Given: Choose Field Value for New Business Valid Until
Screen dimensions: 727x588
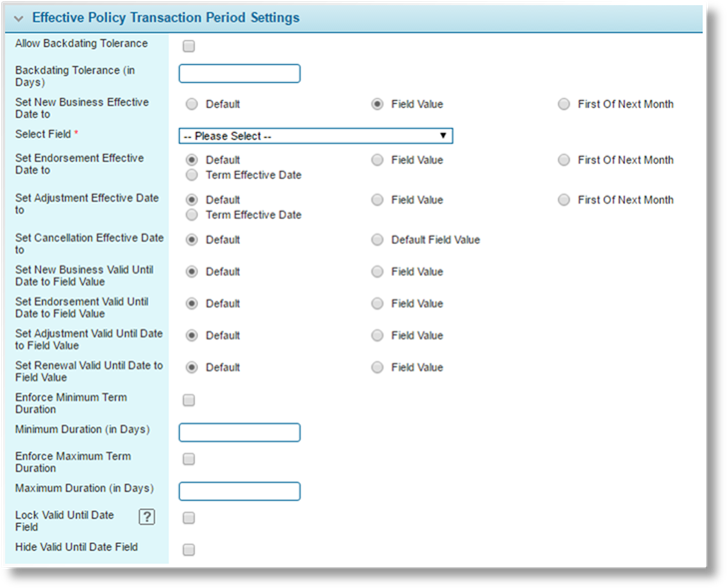Looking at the screenshot, I should pyautogui.click(x=377, y=272).
